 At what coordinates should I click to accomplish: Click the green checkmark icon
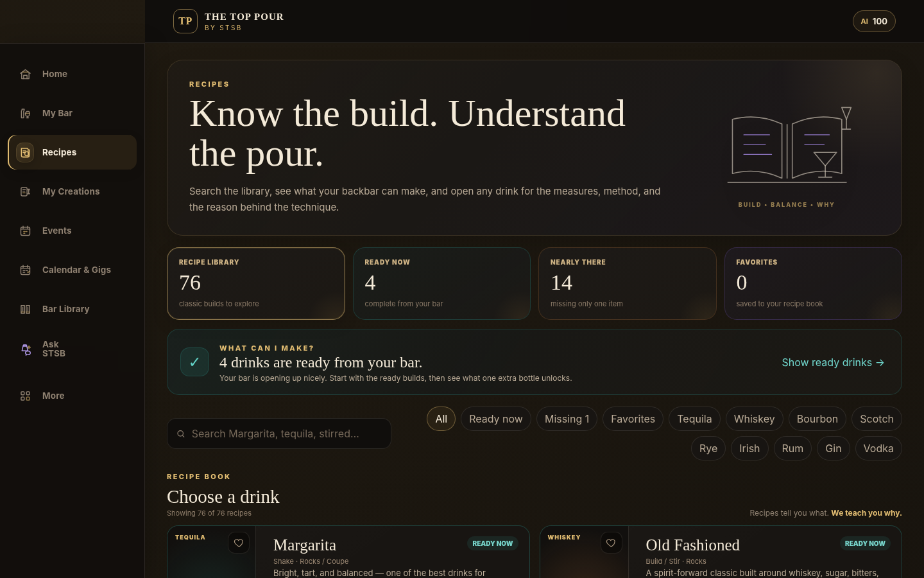pos(194,362)
